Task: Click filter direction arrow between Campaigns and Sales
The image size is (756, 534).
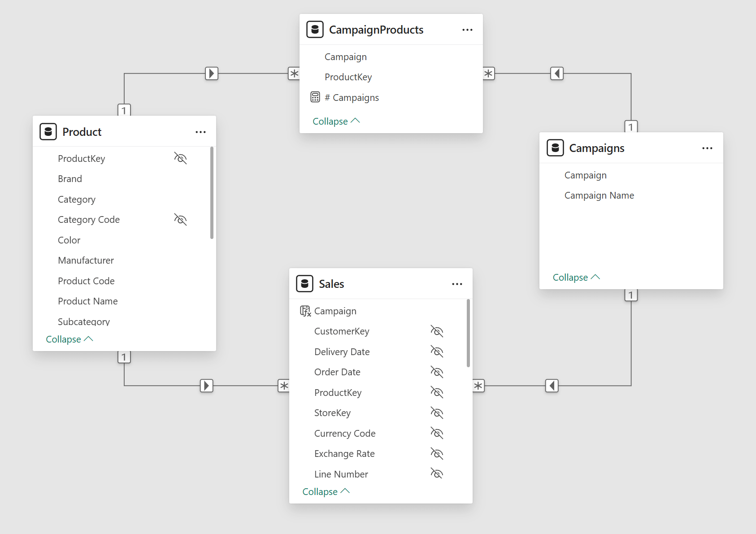Action: pos(552,386)
